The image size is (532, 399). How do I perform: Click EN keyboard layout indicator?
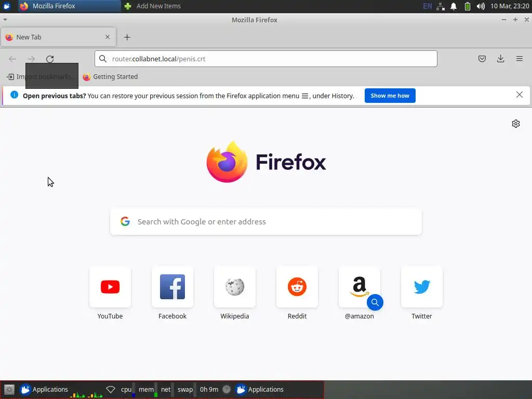coord(428,6)
